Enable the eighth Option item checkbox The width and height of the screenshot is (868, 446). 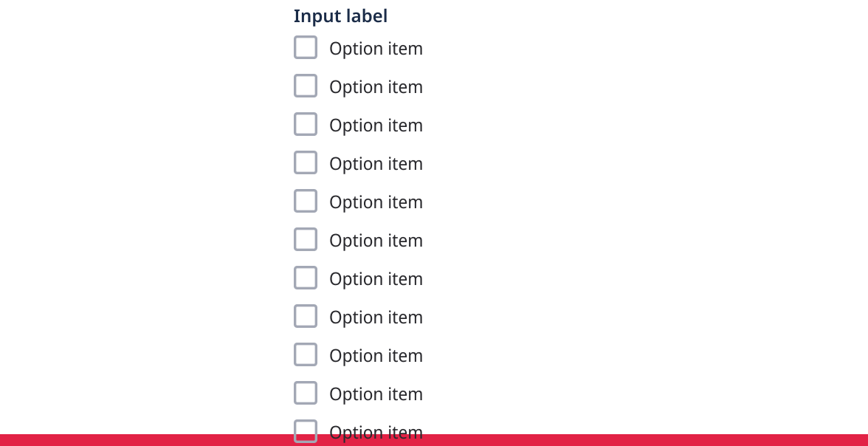[x=306, y=317]
